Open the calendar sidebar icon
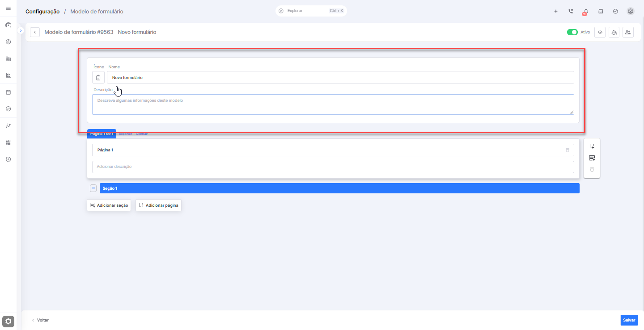644x330 pixels. pos(8,92)
